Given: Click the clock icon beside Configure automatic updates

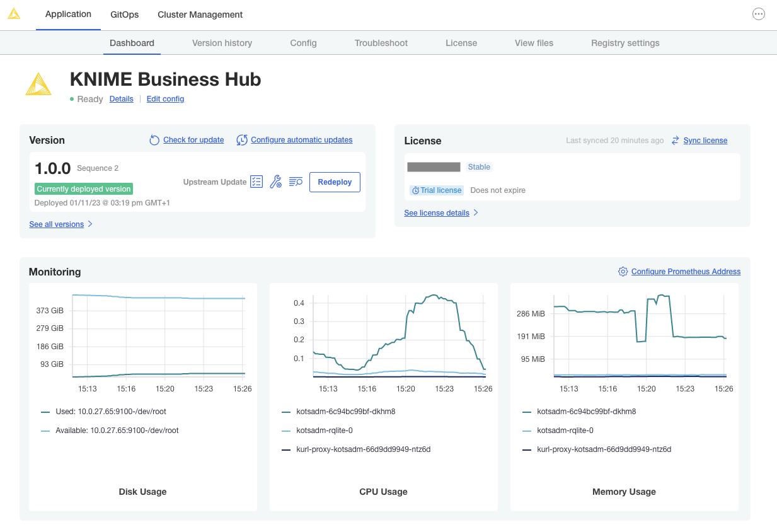Looking at the screenshot, I should 242,140.
